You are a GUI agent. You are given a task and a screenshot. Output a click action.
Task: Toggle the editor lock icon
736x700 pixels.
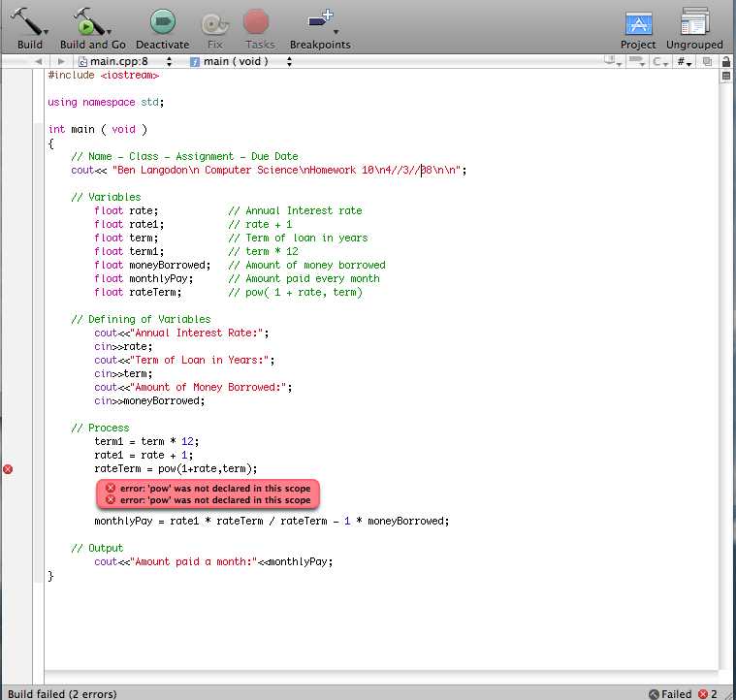725,61
